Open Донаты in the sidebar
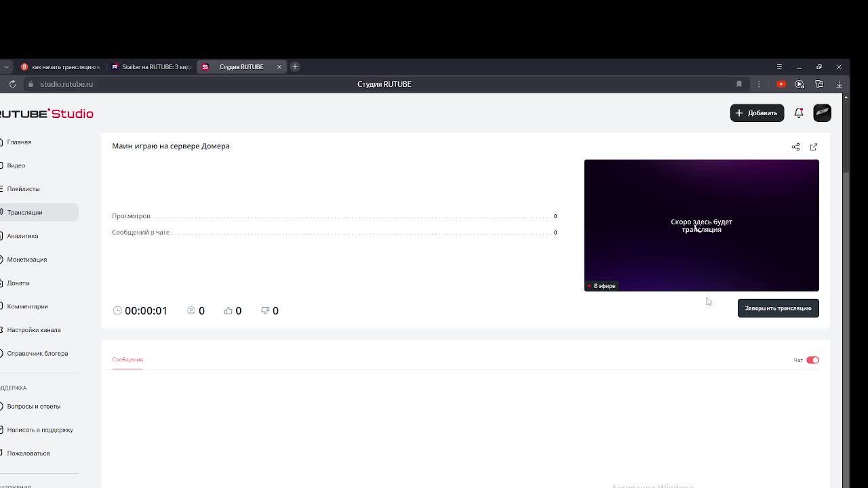The width and height of the screenshot is (868, 488). [x=18, y=283]
